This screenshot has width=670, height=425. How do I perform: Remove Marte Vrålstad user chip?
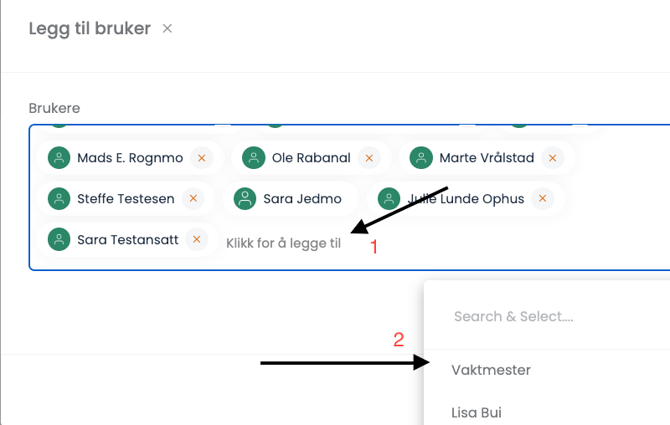[x=552, y=158]
